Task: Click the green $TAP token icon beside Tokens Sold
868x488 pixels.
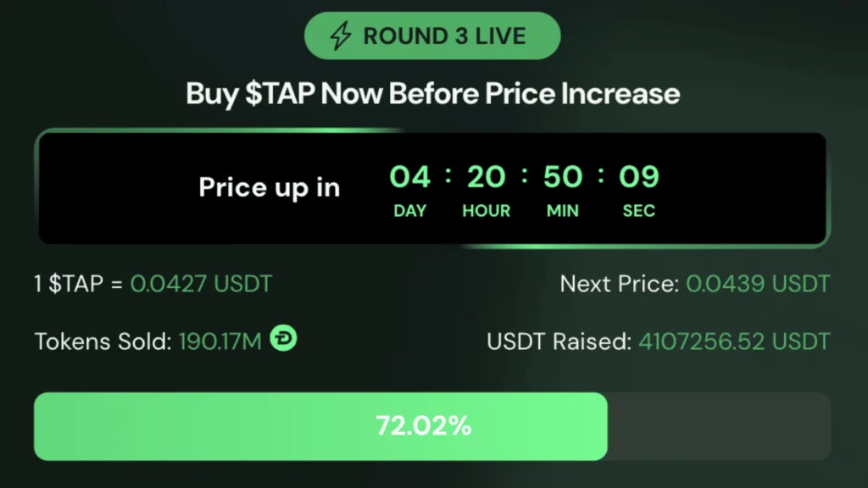Action: click(283, 339)
